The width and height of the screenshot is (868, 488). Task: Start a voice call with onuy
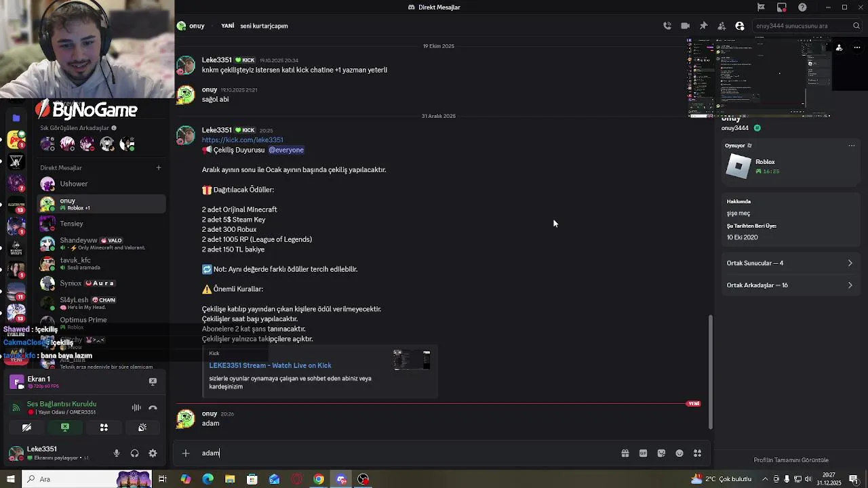(x=667, y=26)
